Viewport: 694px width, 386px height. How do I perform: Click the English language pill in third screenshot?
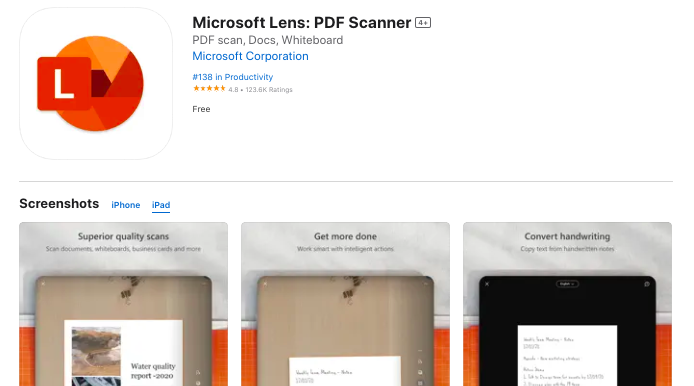click(567, 284)
